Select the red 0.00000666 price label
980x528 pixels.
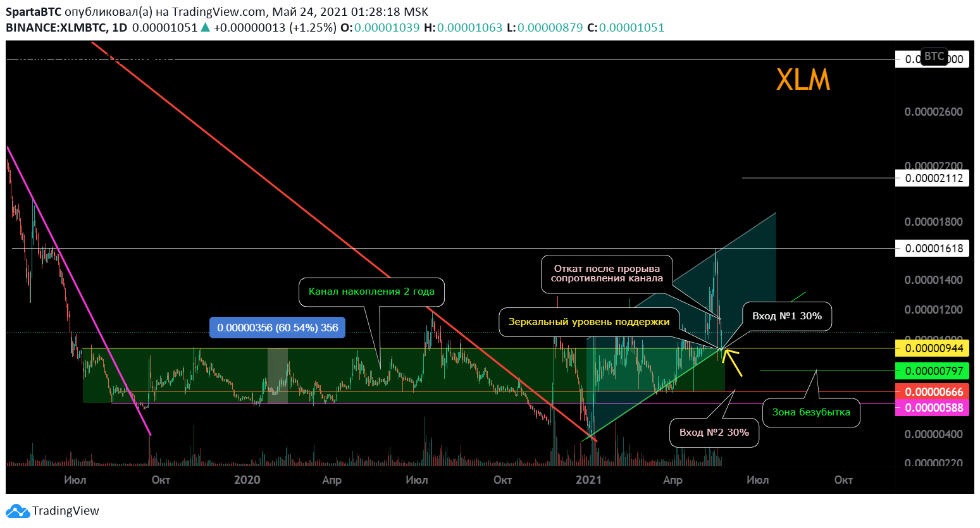point(934,392)
